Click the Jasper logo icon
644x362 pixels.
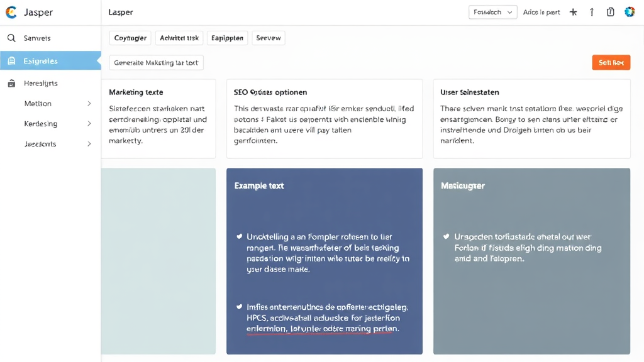pos(11,13)
